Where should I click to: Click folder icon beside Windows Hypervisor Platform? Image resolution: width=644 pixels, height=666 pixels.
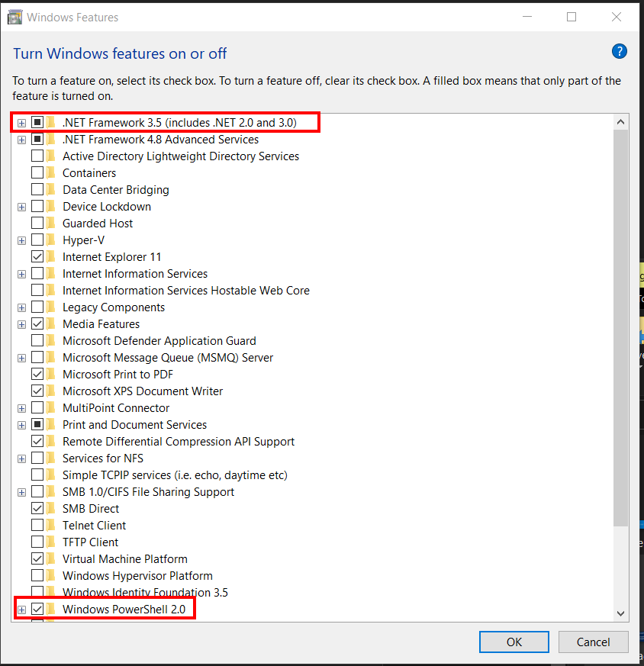click(51, 575)
